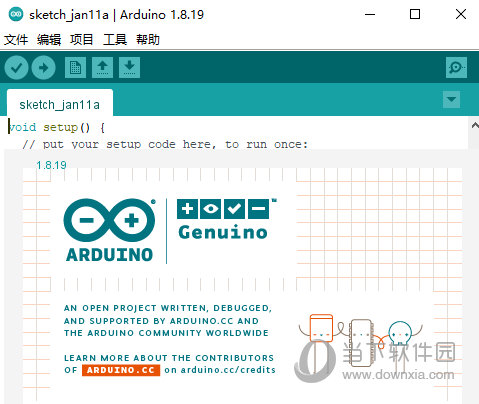
Task: Close the Arduino window
Action: pyautogui.click(x=461, y=14)
